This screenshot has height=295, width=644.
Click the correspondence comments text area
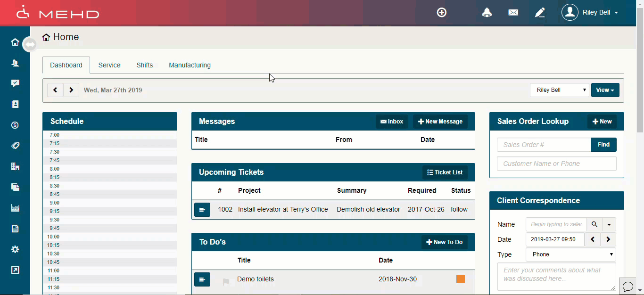[557, 277]
